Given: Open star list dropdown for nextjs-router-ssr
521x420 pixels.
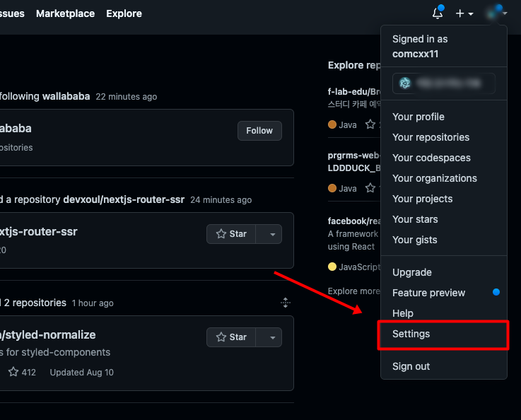Looking at the screenshot, I should click(269, 234).
